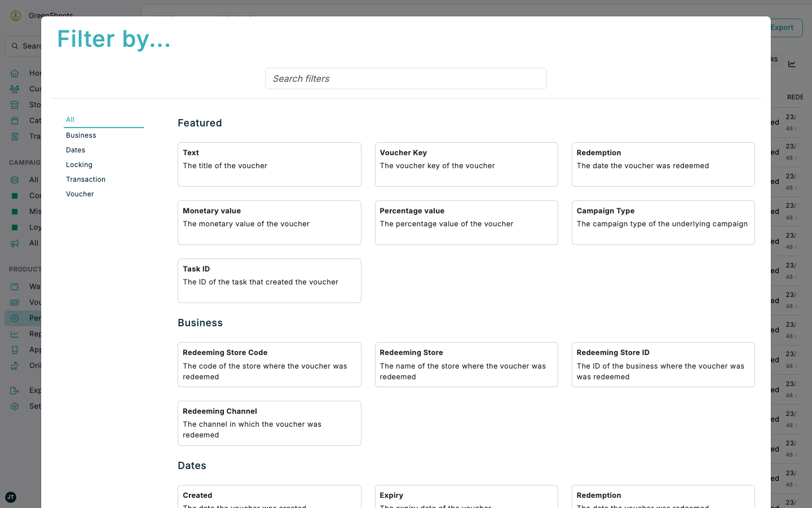Viewport: 812px width, 508px height.
Task: Choose the Voucher Key filter card
Action: tap(466, 164)
